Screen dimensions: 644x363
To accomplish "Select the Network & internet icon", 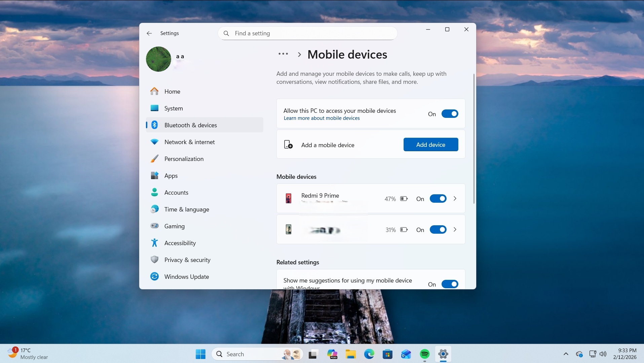I will (154, 142).
